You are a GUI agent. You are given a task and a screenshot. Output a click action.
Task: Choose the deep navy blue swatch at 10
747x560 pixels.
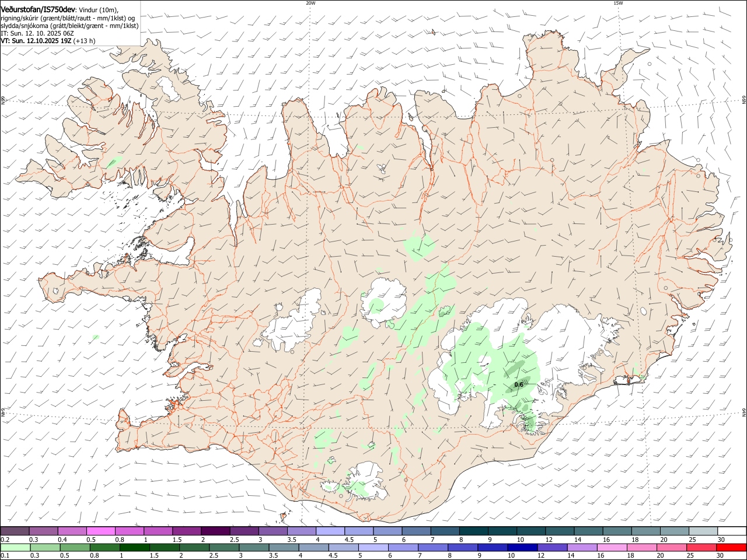(522, 548)
